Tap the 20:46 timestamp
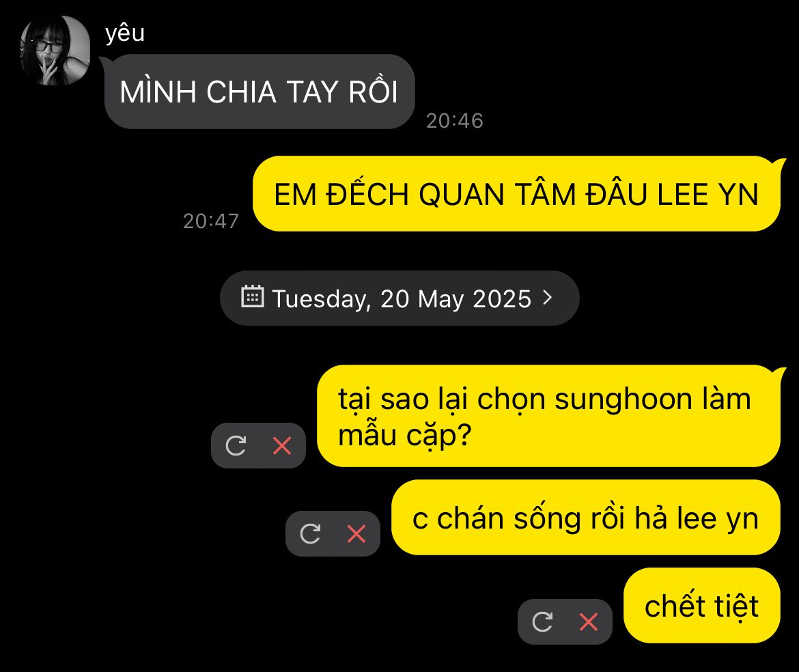 point(455,121)
